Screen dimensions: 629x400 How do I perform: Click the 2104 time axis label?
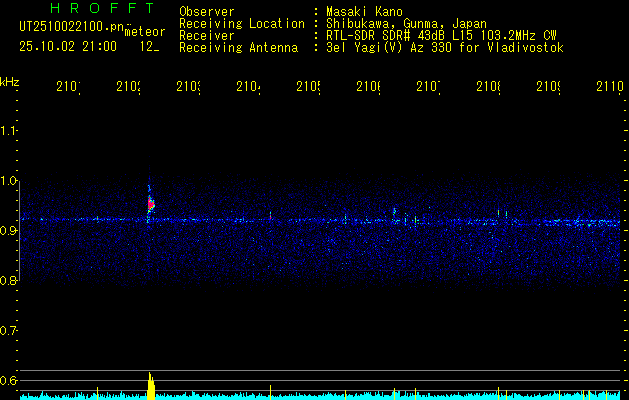click(248, 86)
